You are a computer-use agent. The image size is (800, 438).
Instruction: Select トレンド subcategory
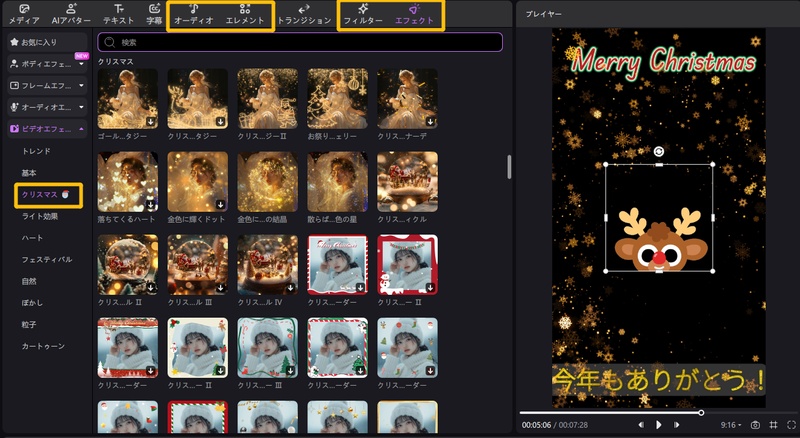[36, 151]
